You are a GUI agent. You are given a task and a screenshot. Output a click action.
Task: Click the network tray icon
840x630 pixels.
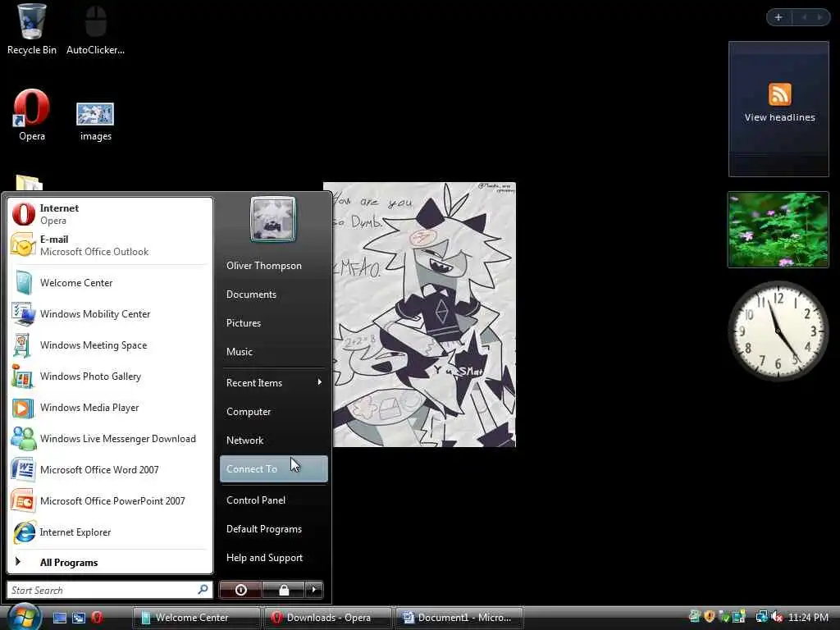(761, 617)
